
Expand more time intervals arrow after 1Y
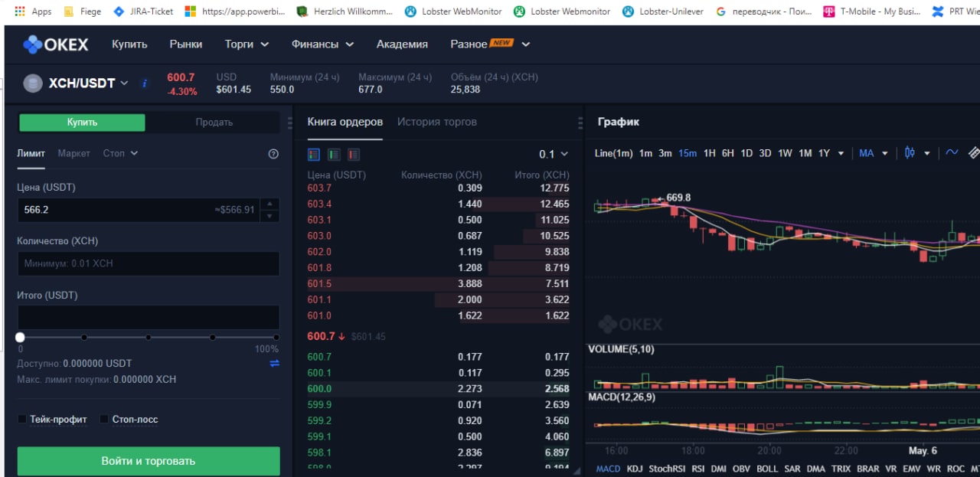(841, 153)
